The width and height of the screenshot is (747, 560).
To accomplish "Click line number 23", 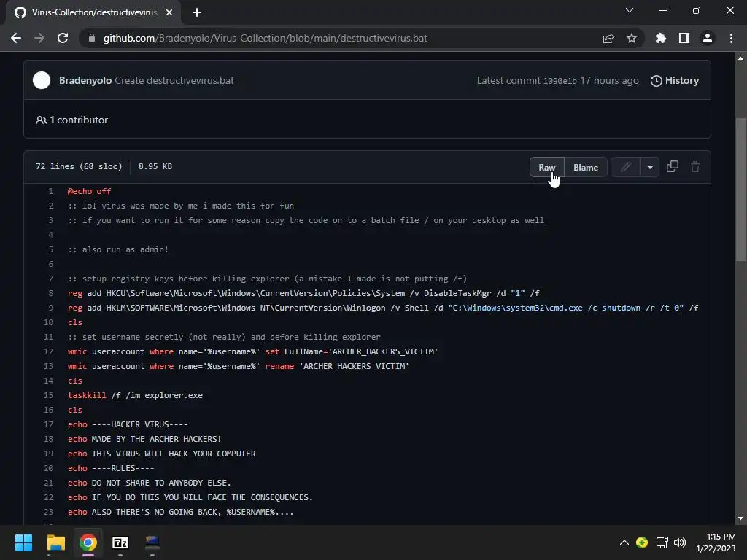I will pyautogui.click(x=48, y=512).
